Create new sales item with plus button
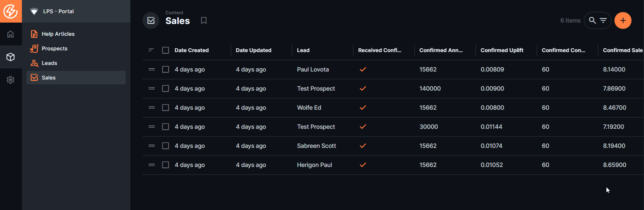 [x=623, y=20]
